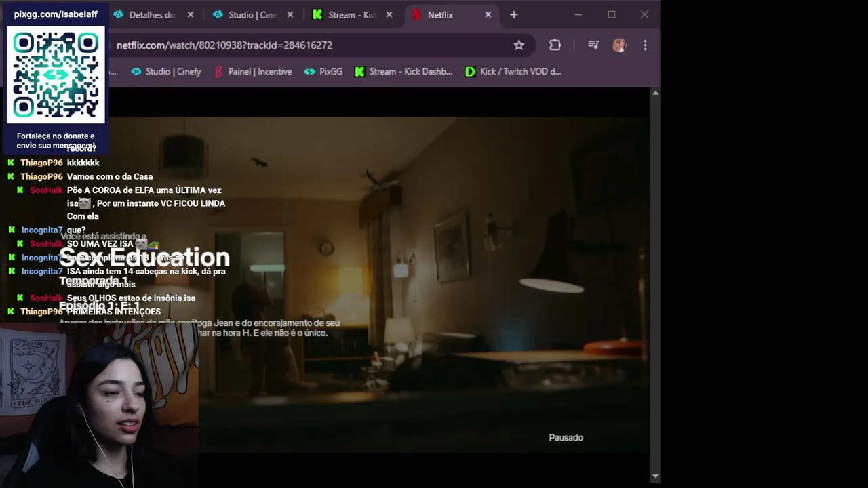Open a new browser tab
This screenshot has height=488, width=868.
click(513, 15)
